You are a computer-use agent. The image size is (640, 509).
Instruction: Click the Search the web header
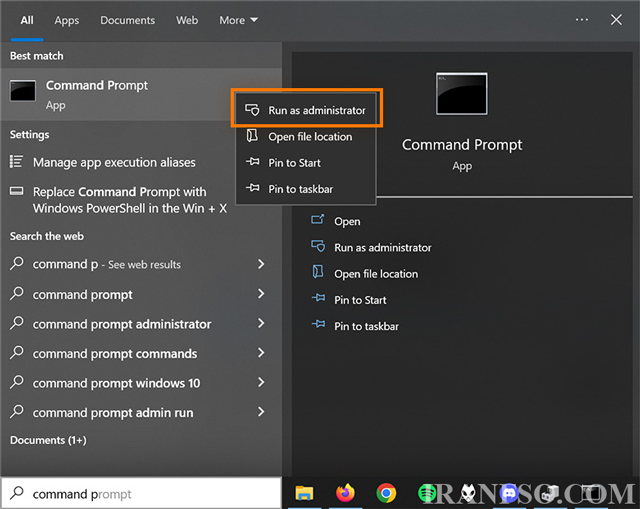(47, 236)
